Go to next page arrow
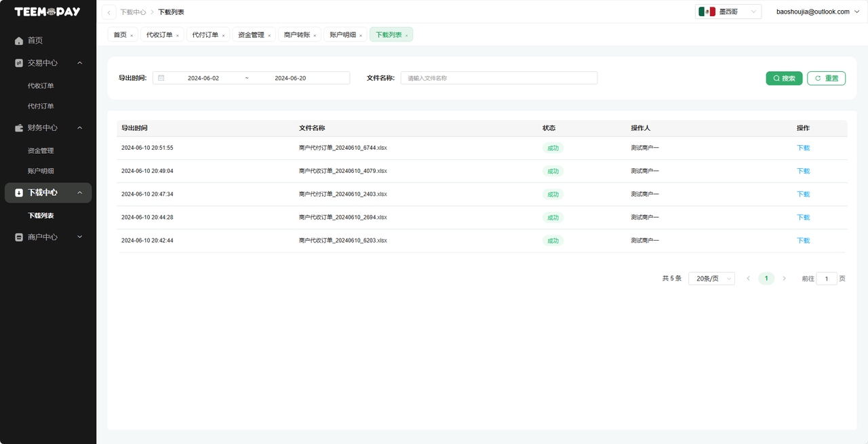This screenshot has width=868, height=444. coord(785,279)
